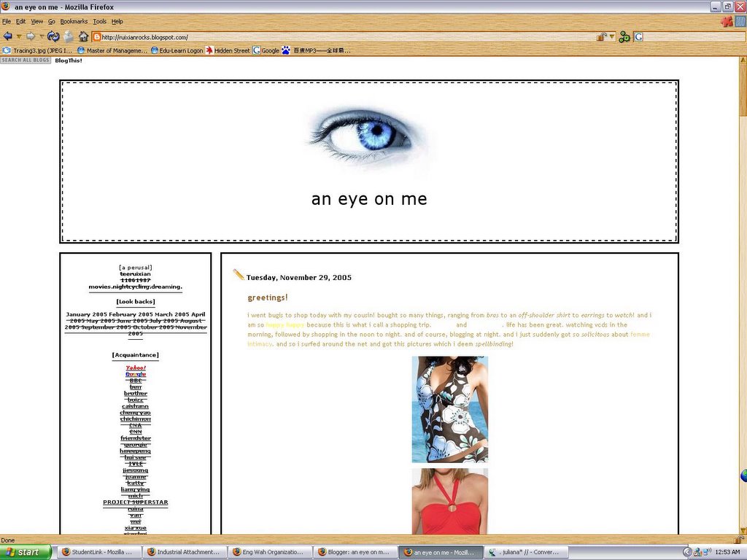The height and width of the screenshot is (560, 747).
Task: Open the Forward button history dropdown
Action: pyautogui.click(x=42, y=36)
